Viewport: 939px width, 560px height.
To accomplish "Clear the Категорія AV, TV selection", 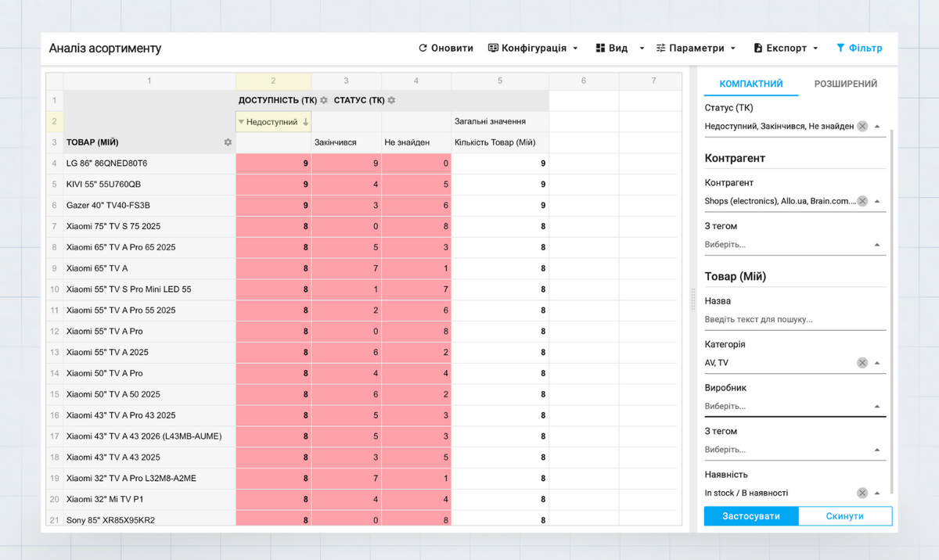I will click(862, 363).
